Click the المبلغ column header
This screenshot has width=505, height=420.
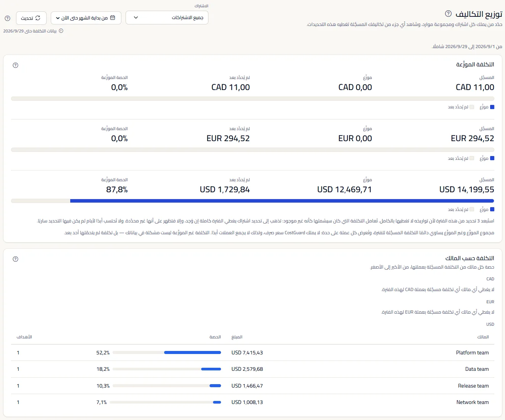(x=237, y=337)
